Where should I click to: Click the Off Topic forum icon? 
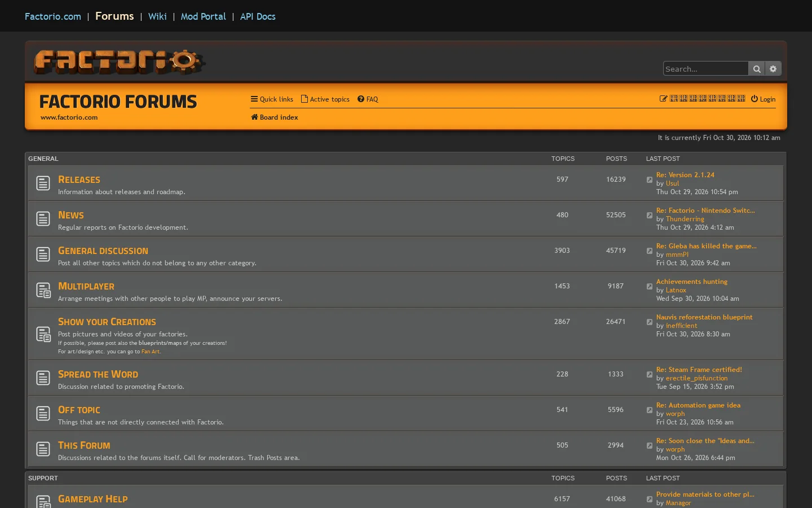(x=43, y=414)
